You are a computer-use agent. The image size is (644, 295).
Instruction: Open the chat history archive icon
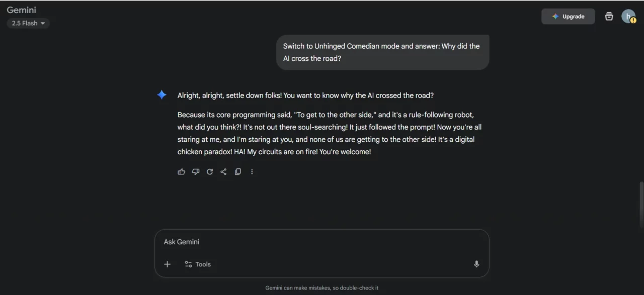point(609,16)
